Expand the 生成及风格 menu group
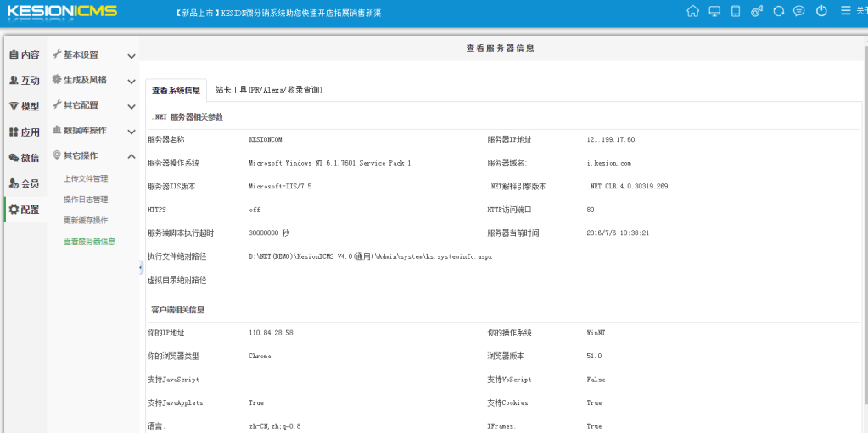This screenshot has height=433, width=868. tap(92, 81)
